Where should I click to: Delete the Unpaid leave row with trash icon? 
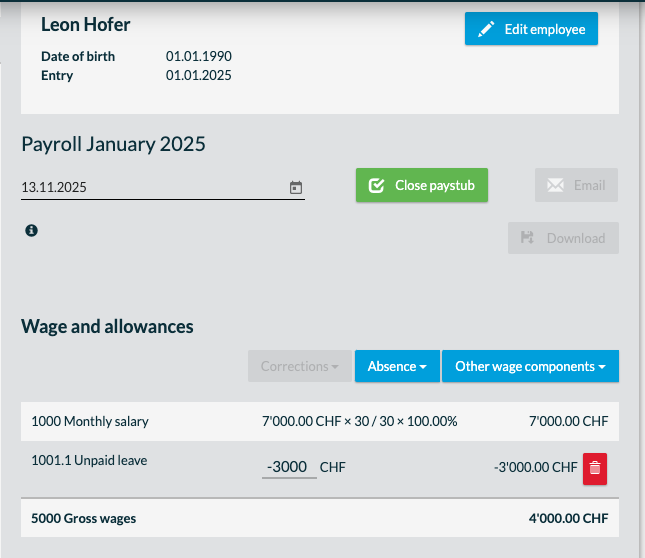coord(594,469)
